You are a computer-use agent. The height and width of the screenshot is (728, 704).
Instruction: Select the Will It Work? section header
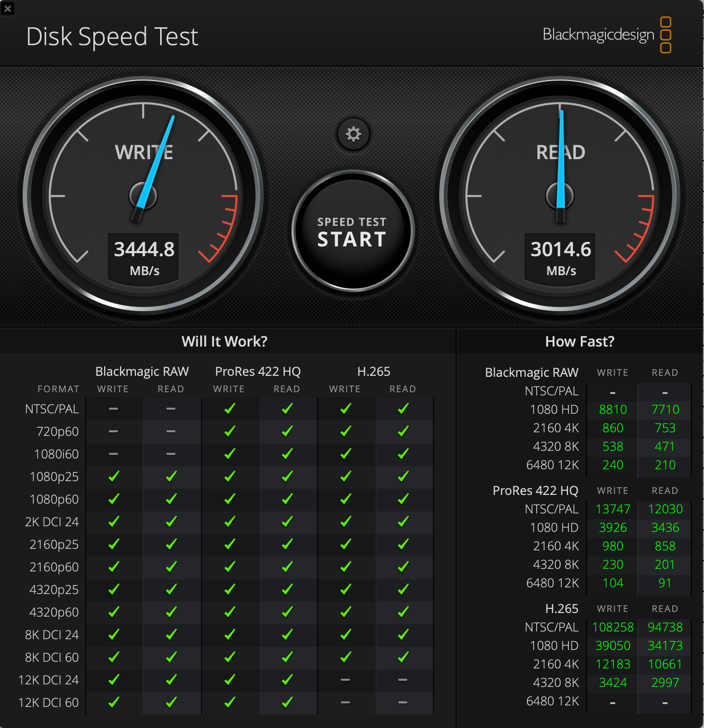225,341
